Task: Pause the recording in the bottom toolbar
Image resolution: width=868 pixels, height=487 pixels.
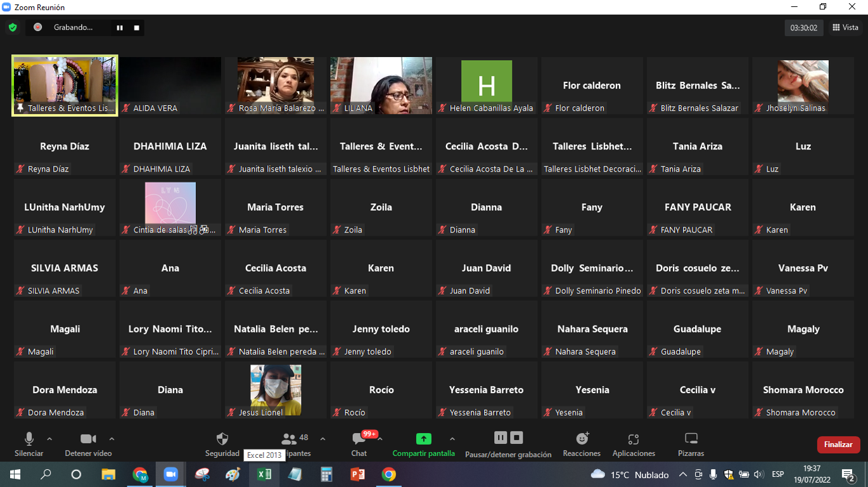Action: [500, 438]
